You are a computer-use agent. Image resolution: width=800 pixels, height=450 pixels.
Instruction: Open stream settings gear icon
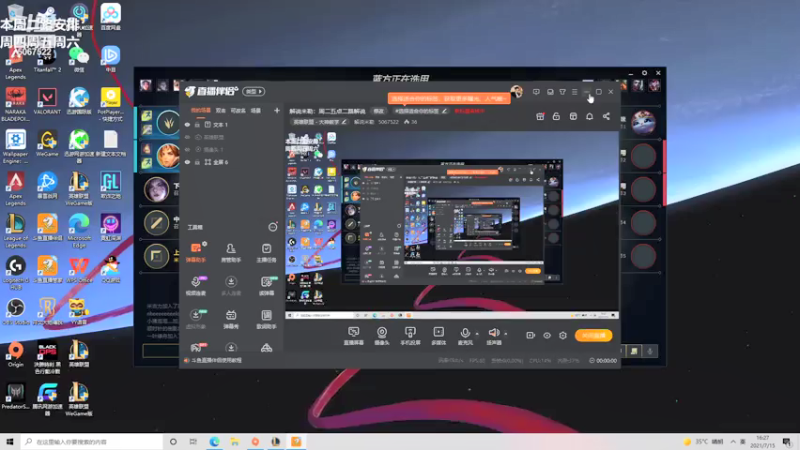(x=563, y=335)
